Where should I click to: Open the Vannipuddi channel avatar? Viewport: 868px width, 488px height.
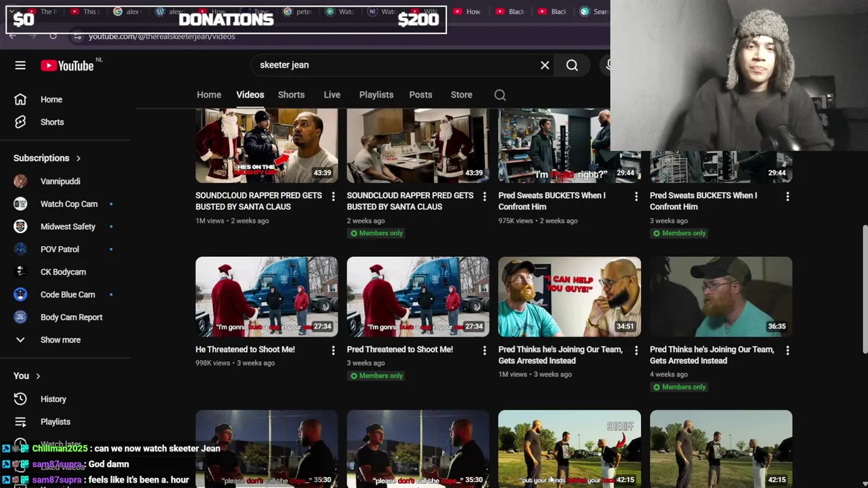[x=20, y=181]
